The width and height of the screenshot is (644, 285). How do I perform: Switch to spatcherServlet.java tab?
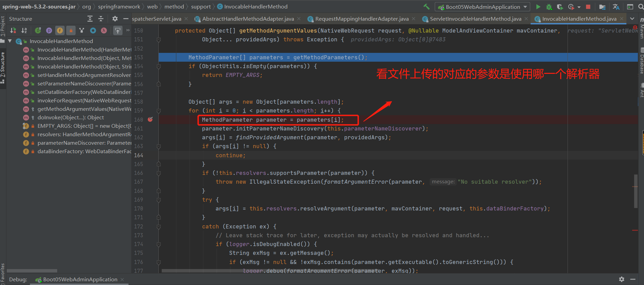pos(157,19)
